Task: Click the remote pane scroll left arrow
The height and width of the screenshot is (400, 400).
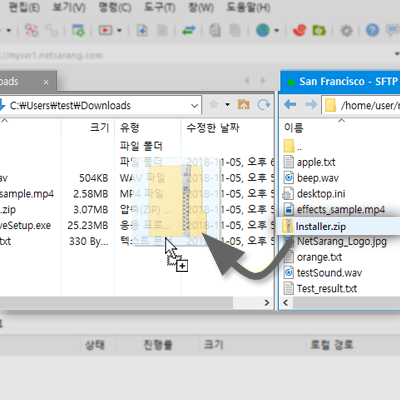Action: pos(286,303)
